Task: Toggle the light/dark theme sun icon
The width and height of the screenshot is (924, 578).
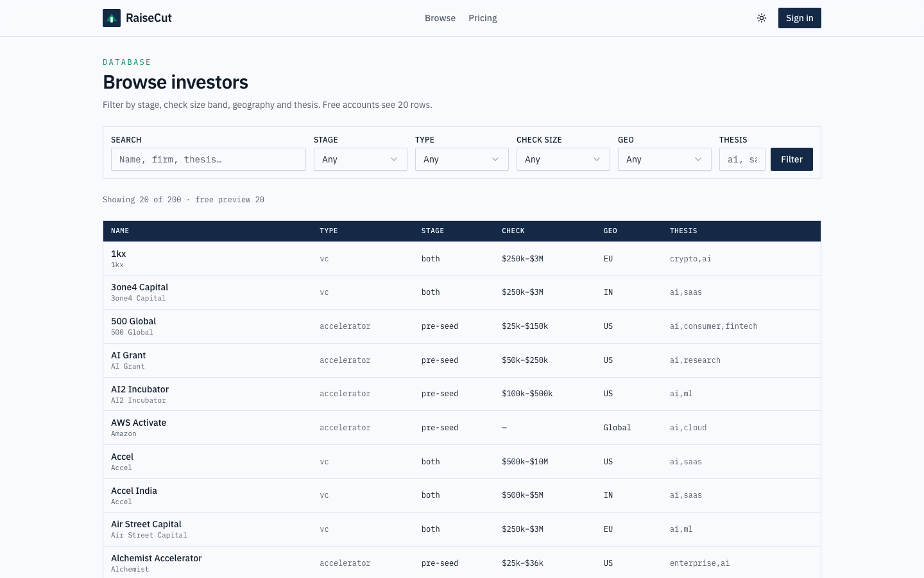Action: (x=762, y=18)
